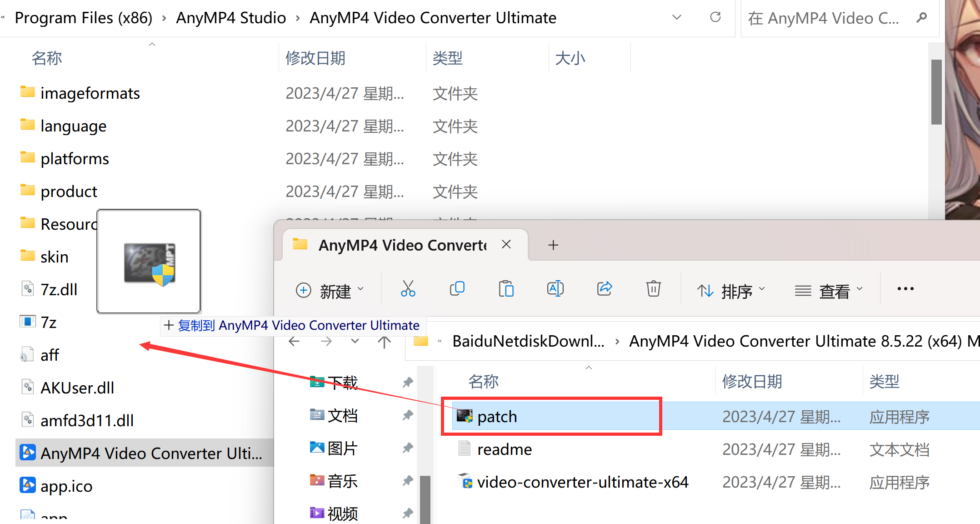Click the upper window vertical scrollbar
The image size is (980, 524).
click(x=936, y=91)
